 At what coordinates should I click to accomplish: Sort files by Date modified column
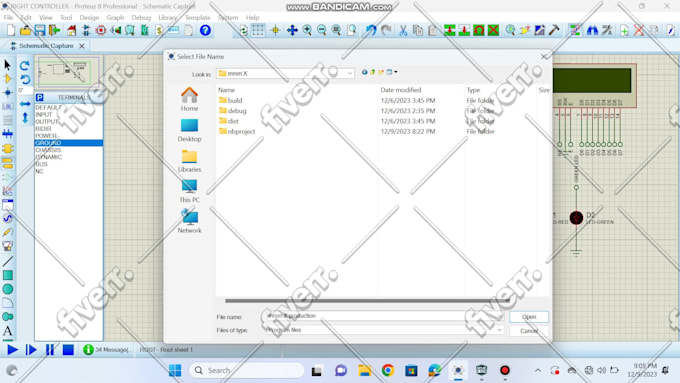[x=401, y=90]
